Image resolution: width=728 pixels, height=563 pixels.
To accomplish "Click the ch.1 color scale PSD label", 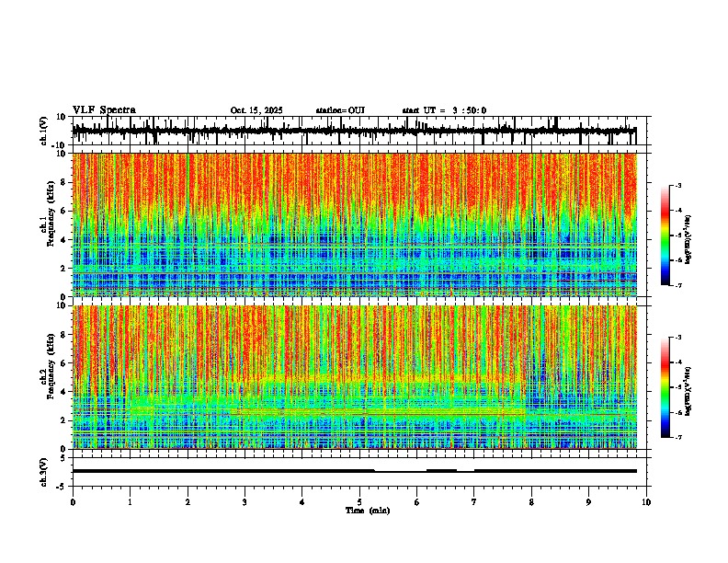I will 688,240.
